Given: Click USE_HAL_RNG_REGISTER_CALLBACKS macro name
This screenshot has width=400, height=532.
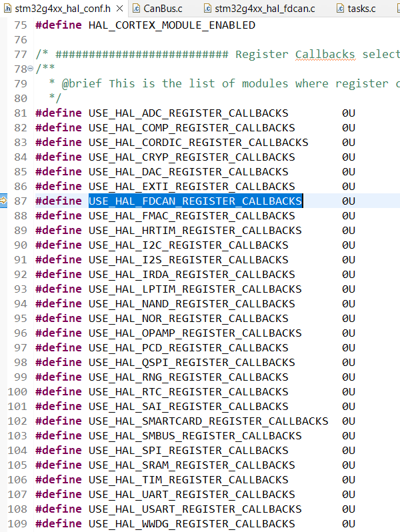Looking at the screenshot, I should [x=188, y=377].
